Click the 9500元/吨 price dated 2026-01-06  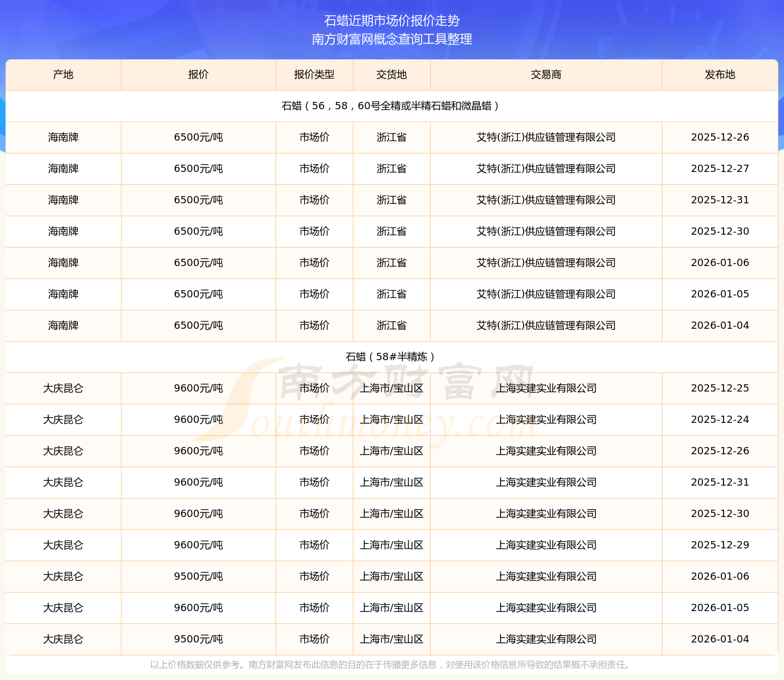[x=198, y=576]
